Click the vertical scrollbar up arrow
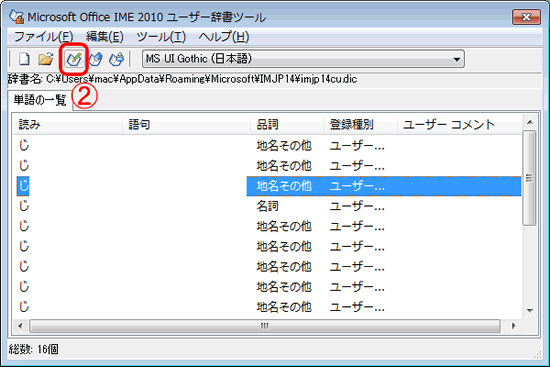The width and height of the screenshot is (550, 367). tap(530, 122)
